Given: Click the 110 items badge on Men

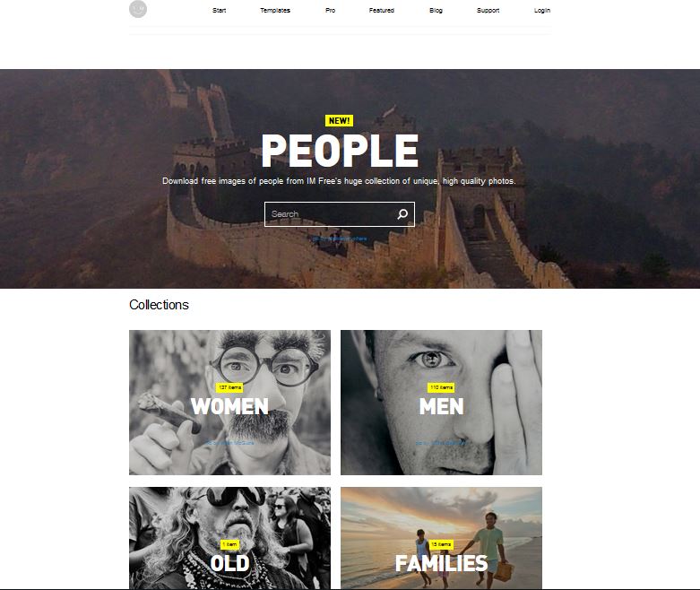Looking at the screenshot, I should click(x=442, y=387).
